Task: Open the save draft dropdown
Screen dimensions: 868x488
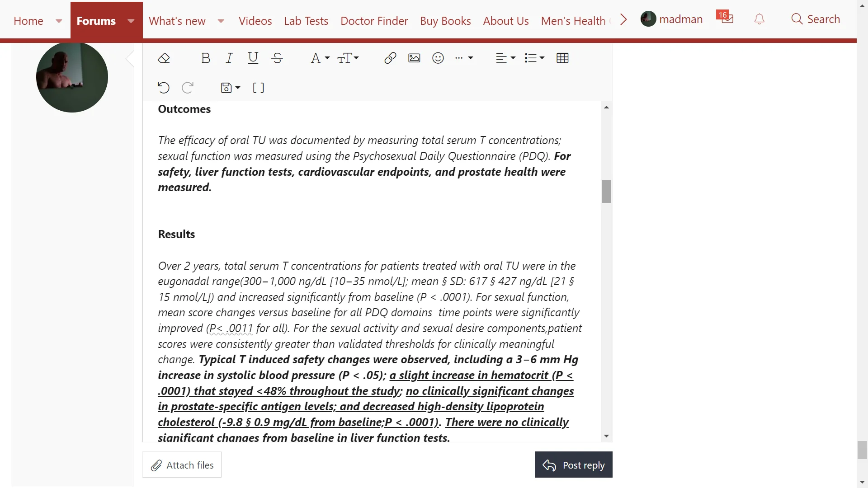Action: (230, 88)
